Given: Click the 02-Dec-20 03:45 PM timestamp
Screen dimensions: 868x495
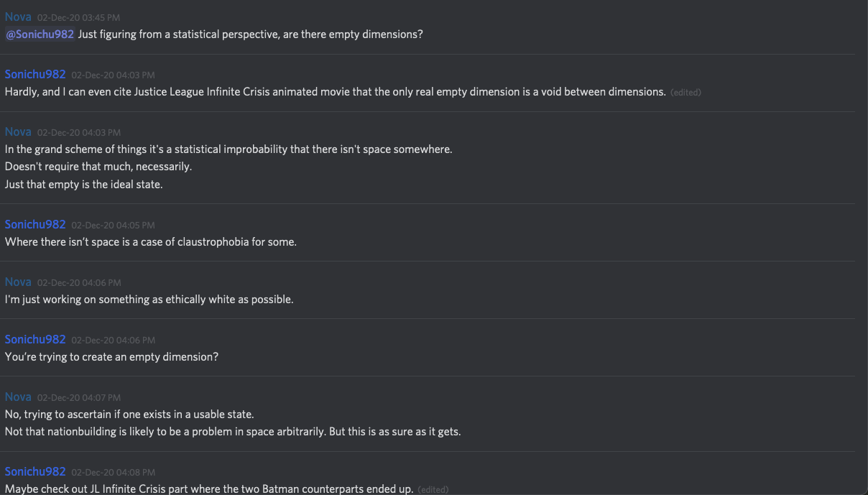Looking at the screenshot, I should point(78,17).
